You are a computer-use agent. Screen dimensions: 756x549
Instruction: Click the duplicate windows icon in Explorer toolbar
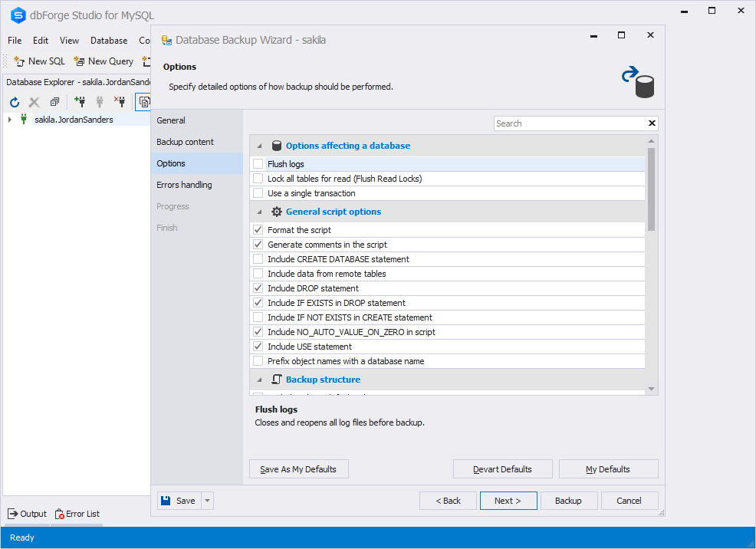coord(54,102)
